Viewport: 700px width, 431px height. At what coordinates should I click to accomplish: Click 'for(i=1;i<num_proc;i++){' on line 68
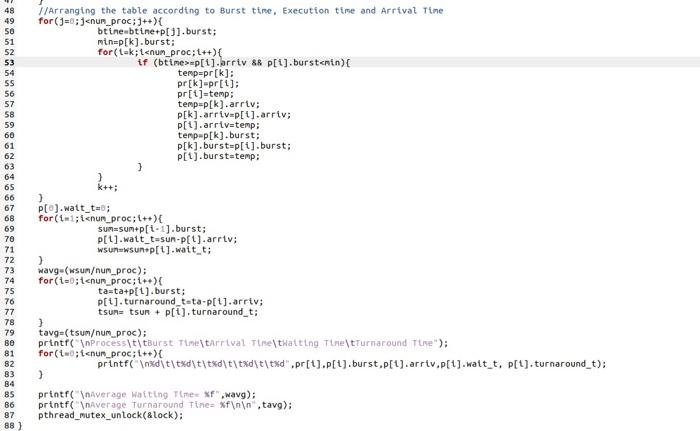coord(100,218)
